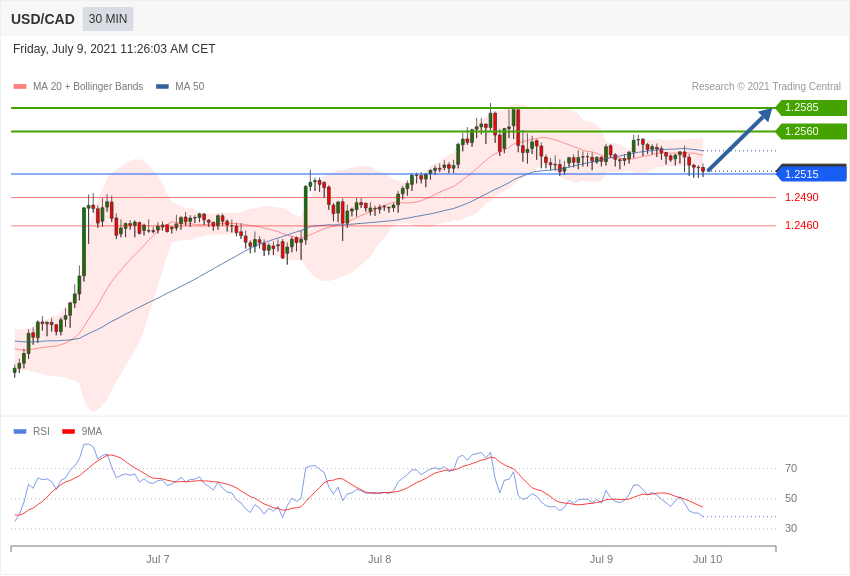The width and height of the screenshot is (850, 576).
Task: Select the 30 MIN timeframe badge
Action: click(108, 19)
